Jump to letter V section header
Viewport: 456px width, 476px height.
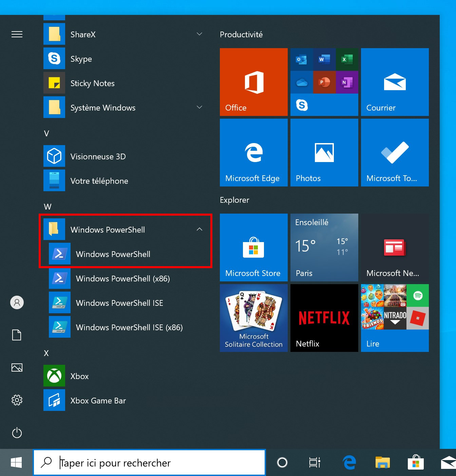coord(47,134)
